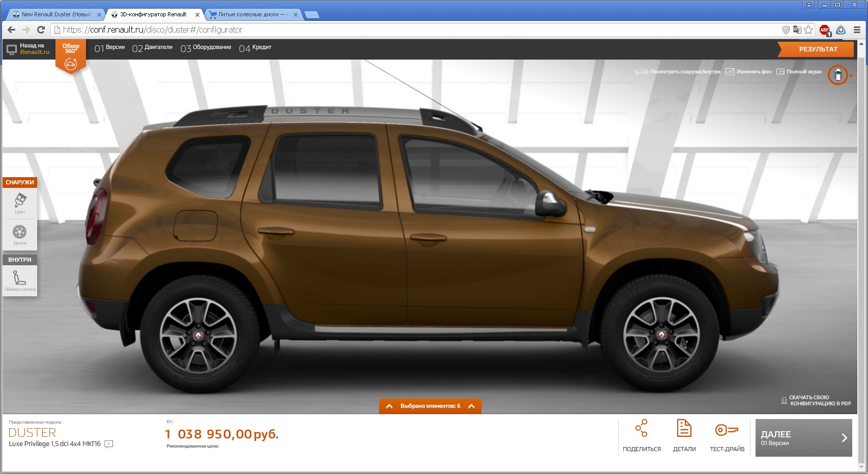
Task: Switch outside/inside view (Посмотреть снаружи/внутри)
Action: (678, 72)
